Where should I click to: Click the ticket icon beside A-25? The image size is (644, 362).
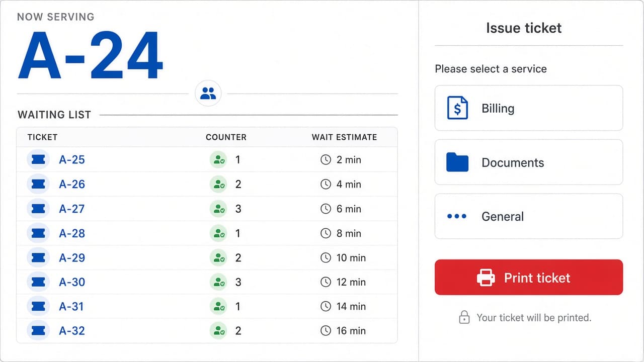click(38, 160)
